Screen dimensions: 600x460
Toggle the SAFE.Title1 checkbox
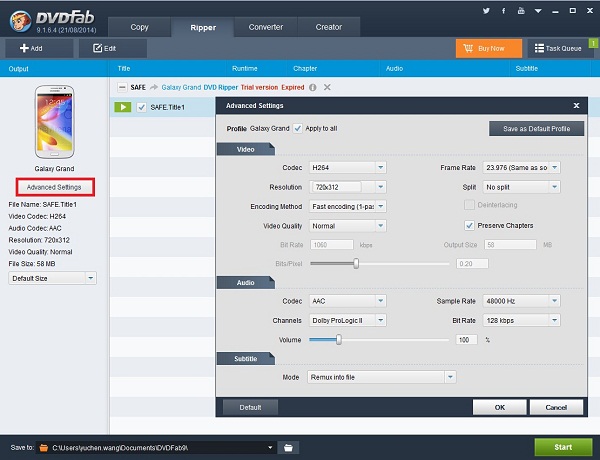coord(142,107)
